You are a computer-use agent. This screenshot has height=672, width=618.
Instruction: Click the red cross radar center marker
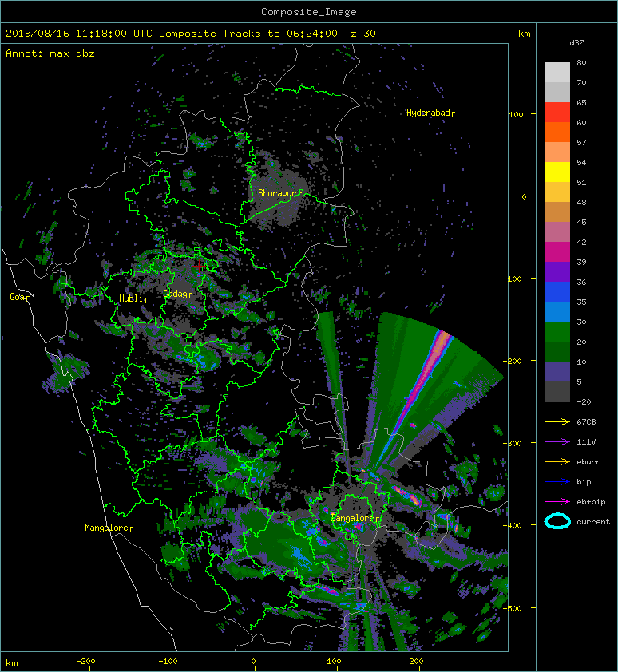198,266
